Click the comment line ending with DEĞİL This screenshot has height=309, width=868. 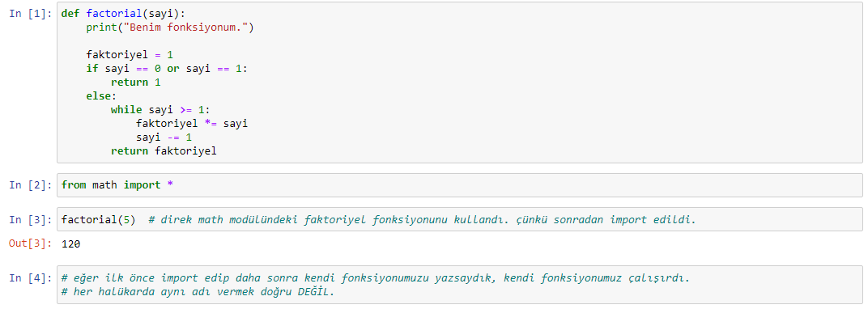pos(198,292)
